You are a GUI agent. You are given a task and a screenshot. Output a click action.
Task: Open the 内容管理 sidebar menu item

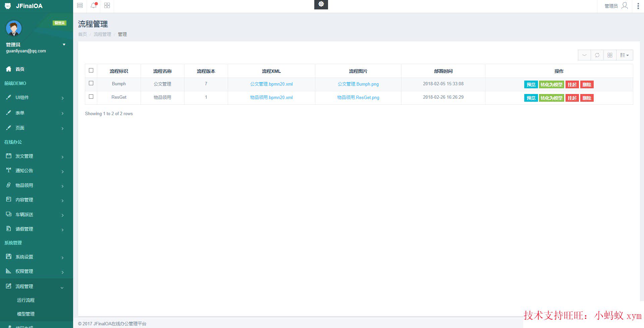coord(37,200)
